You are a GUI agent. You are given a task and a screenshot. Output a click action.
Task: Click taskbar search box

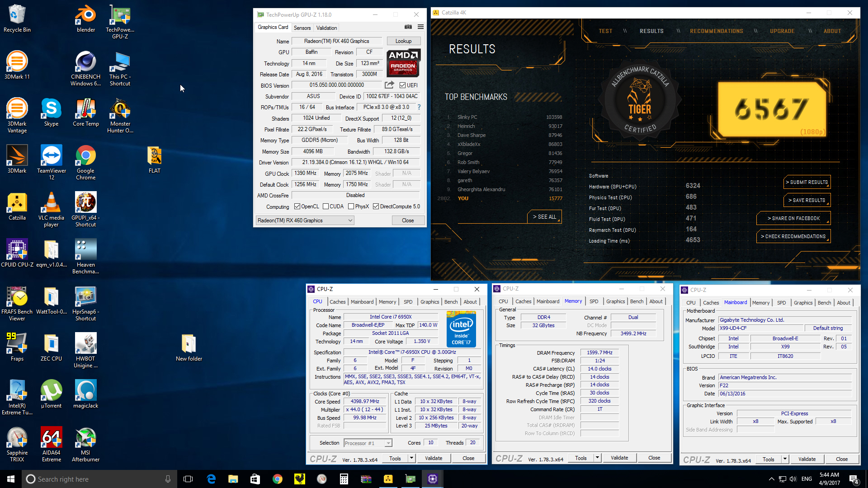click(99, 479)
